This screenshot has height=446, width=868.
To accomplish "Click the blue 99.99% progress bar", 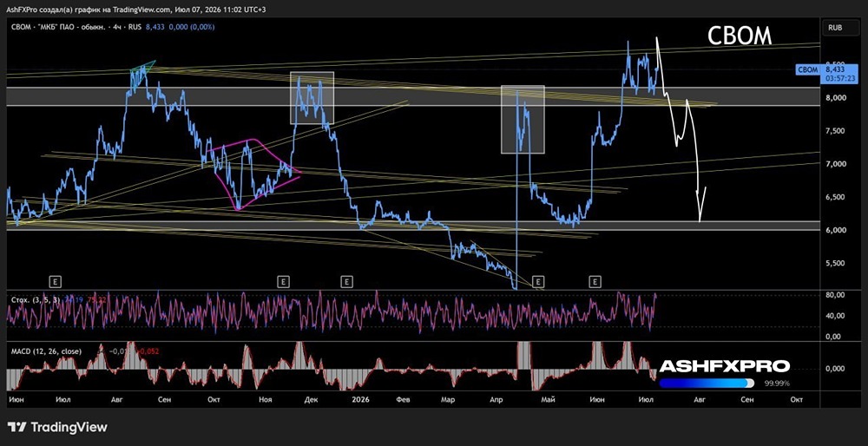I will [x=707, y=383].
